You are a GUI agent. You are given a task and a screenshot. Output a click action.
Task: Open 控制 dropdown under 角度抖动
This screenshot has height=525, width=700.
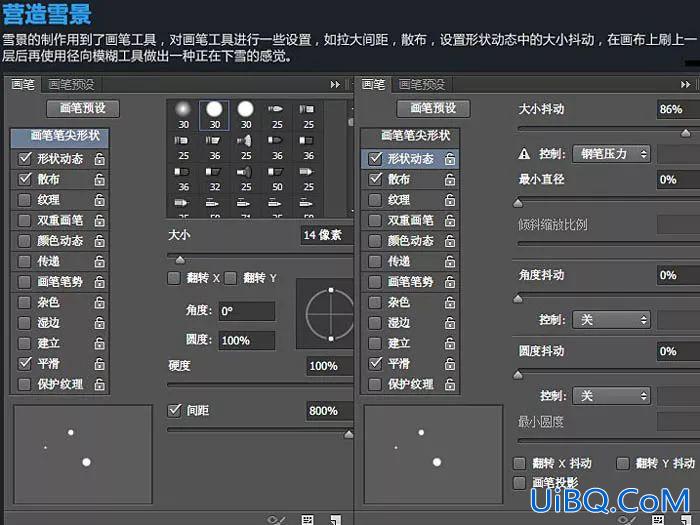click(x=611, y=320)
